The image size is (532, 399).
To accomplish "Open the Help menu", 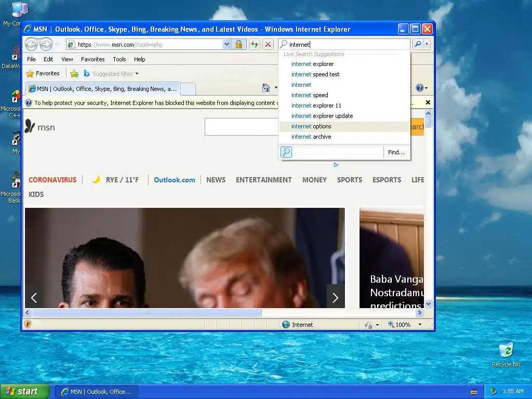I will 139,59.
